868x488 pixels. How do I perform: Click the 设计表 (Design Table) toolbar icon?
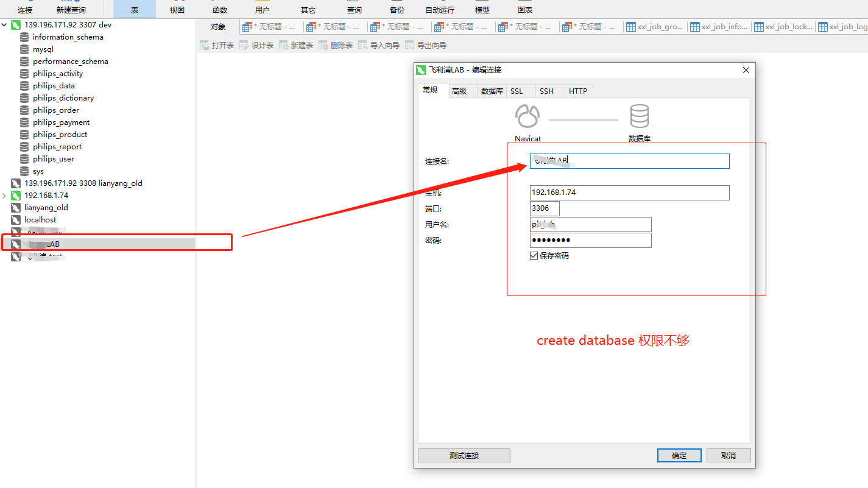click(260, 44)
